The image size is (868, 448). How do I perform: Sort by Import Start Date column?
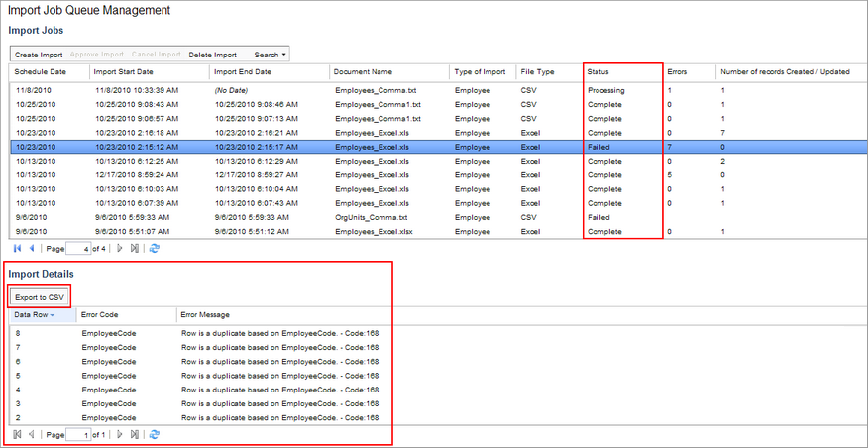point(123,72)
